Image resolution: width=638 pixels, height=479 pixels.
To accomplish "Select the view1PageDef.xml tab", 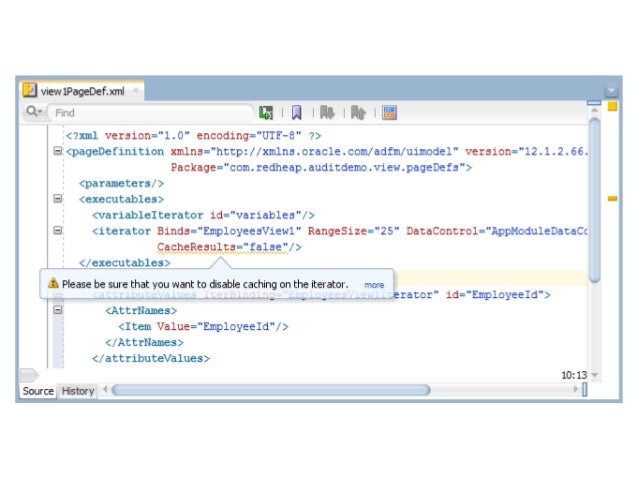I will [82, 91].
